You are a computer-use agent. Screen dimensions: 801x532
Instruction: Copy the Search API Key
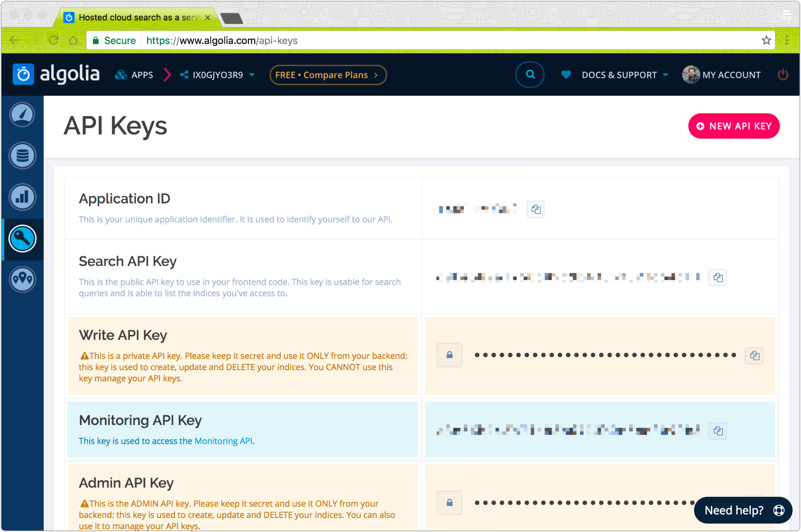(718, 277)
